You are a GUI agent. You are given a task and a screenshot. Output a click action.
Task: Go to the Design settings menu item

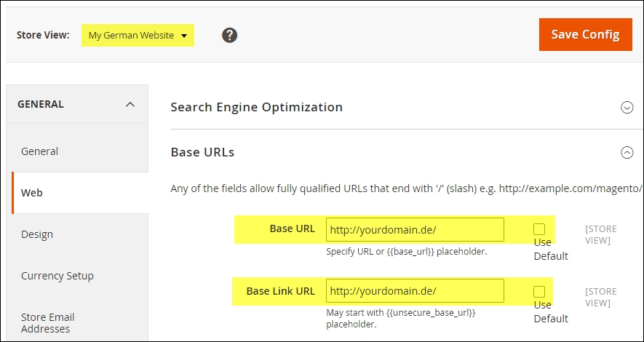[37, 234]
